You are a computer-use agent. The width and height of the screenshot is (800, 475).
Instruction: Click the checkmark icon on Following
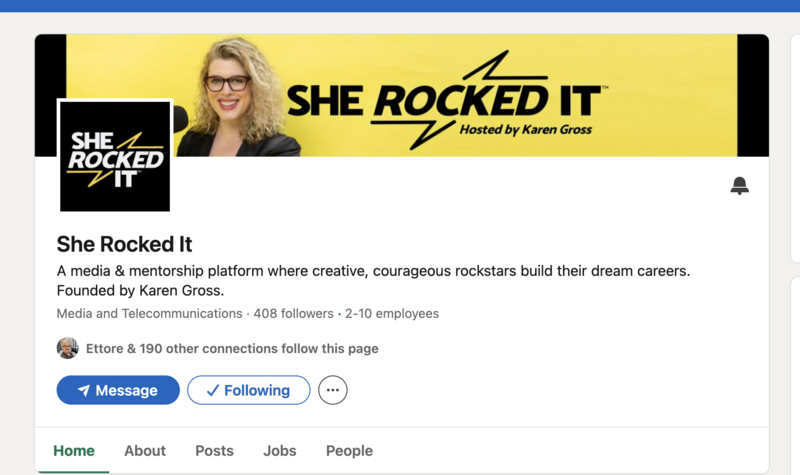(x=212, y=390)
